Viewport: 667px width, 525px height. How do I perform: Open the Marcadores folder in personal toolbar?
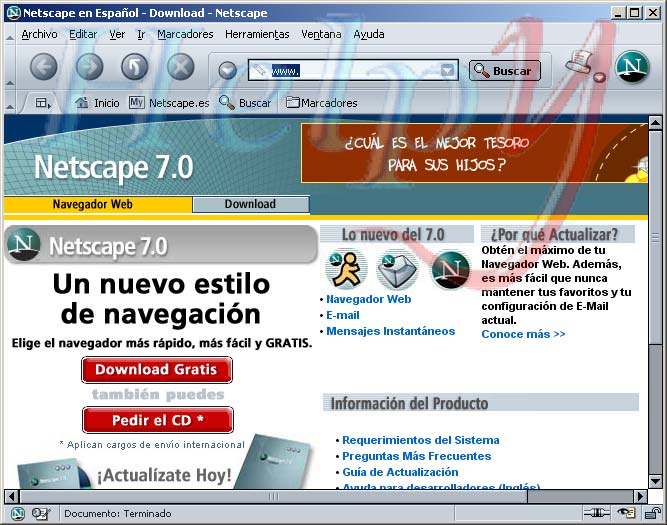coord(322,103)
